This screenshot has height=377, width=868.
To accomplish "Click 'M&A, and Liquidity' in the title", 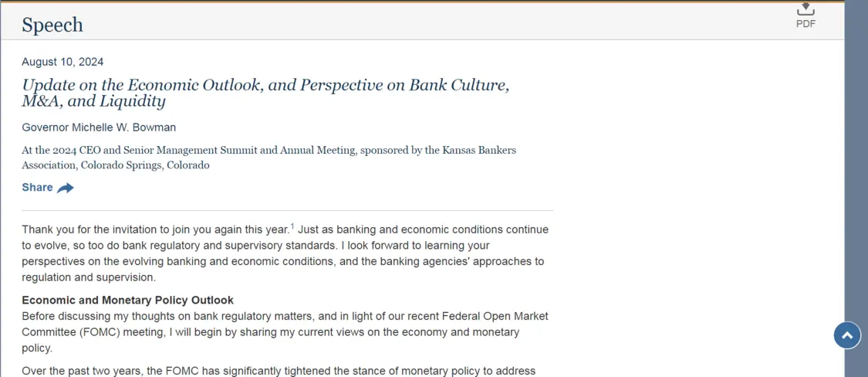I will point(93,102).
